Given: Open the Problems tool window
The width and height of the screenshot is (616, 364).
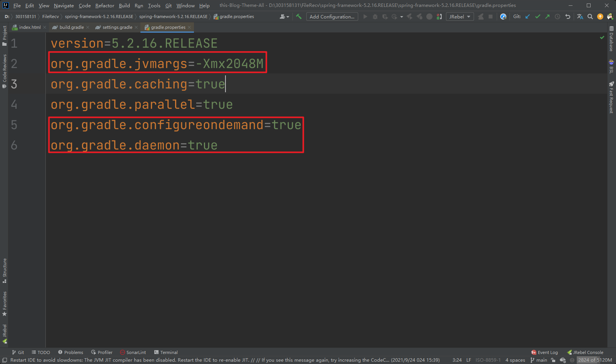Looking at the screenshot, I should (x=70, y=352).
